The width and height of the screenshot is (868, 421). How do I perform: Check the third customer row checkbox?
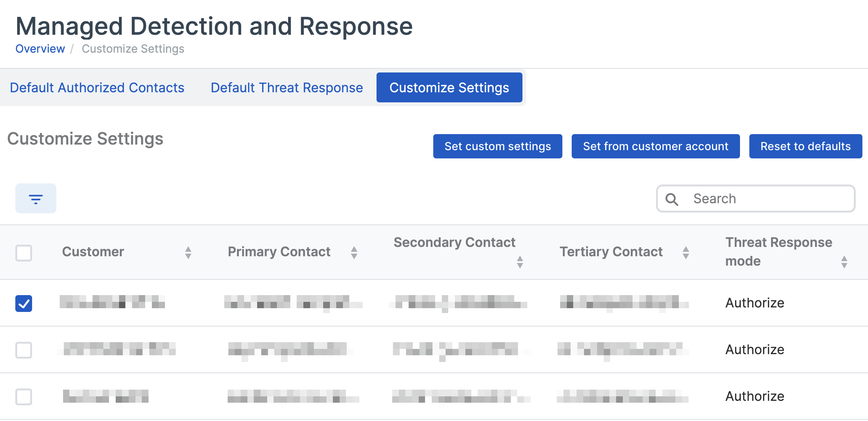click(24, 396)
